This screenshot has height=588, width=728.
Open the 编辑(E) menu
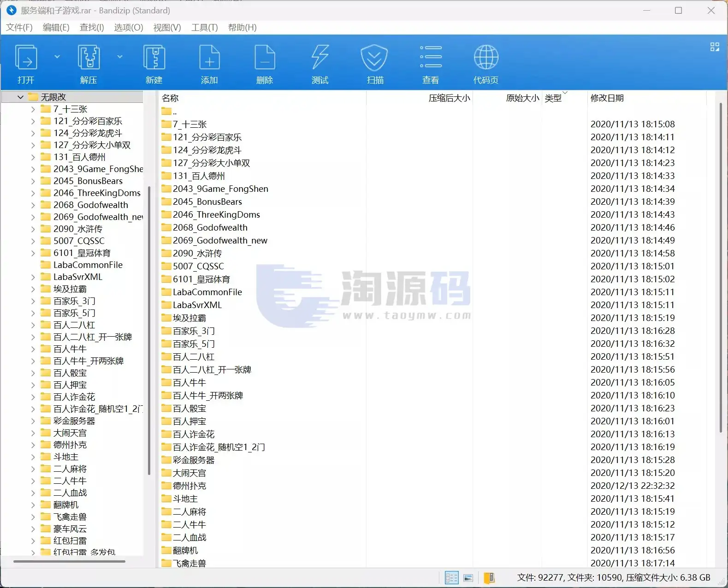point(56,27)
